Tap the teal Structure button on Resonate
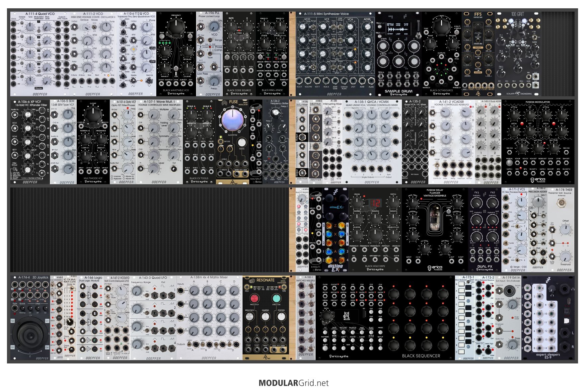The width and height of the screenshot is (588, 390). point(276,298)
